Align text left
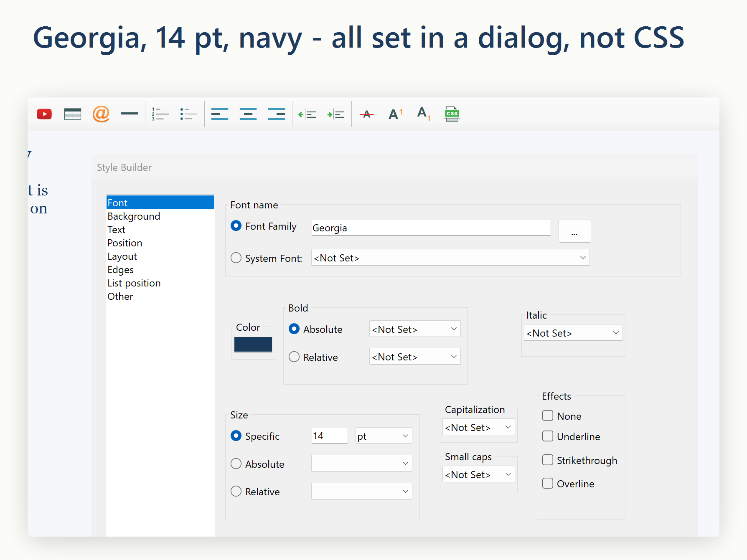 tap(220, 114)
